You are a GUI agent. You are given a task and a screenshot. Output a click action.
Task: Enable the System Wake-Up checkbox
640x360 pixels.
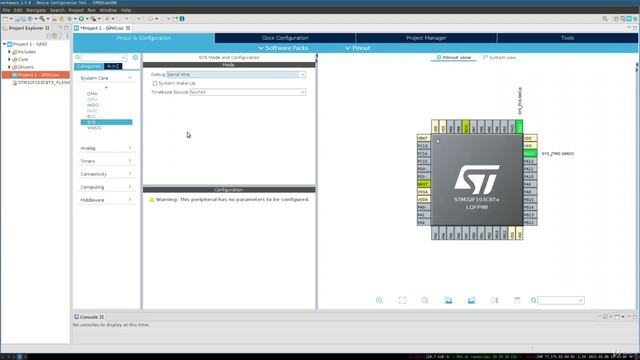pos(155,83)
